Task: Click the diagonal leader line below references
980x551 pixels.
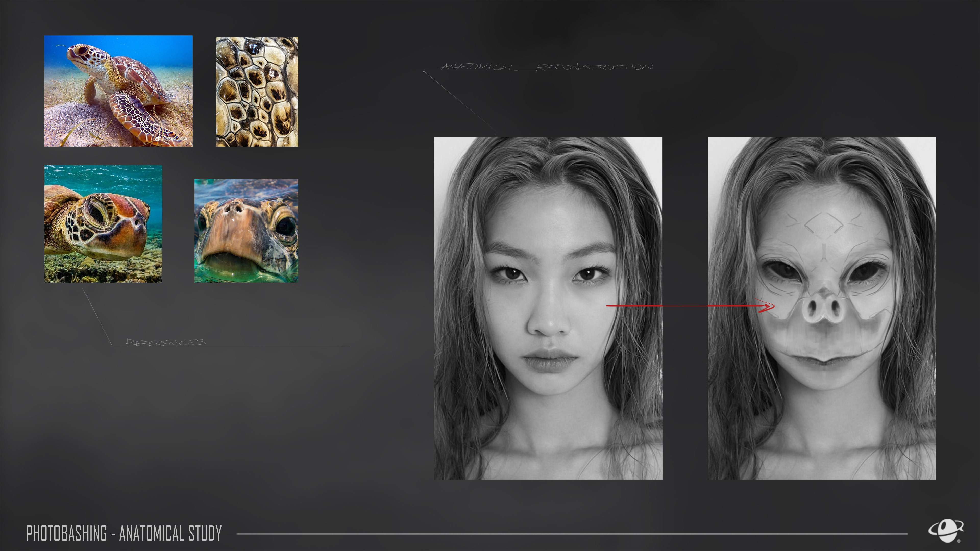Action: pyautogui.click(x=97, y=317)
